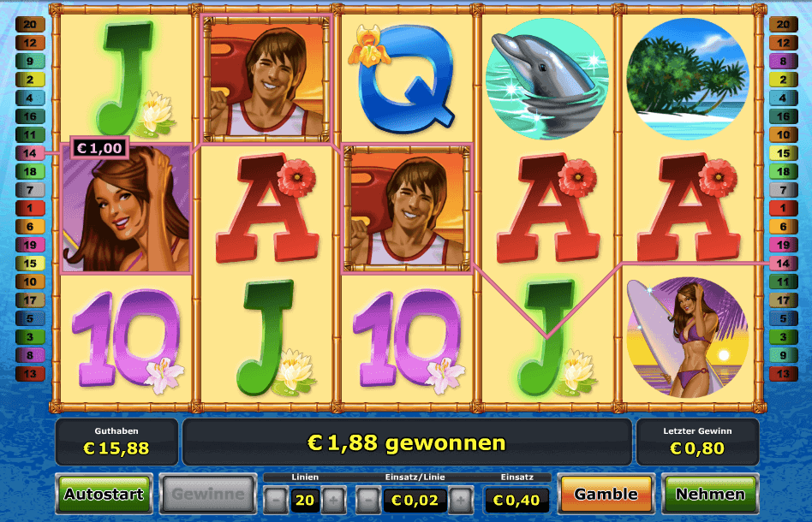
Task: Click the lifeguard symbol in the top row
Action: pyautogui.click(x=266, y=79)
